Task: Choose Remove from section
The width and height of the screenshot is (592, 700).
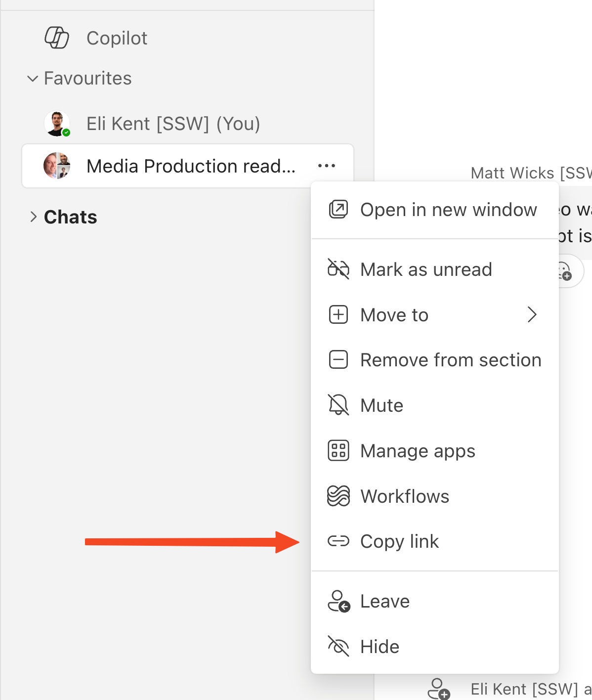Action: click(x=435, y=360)
